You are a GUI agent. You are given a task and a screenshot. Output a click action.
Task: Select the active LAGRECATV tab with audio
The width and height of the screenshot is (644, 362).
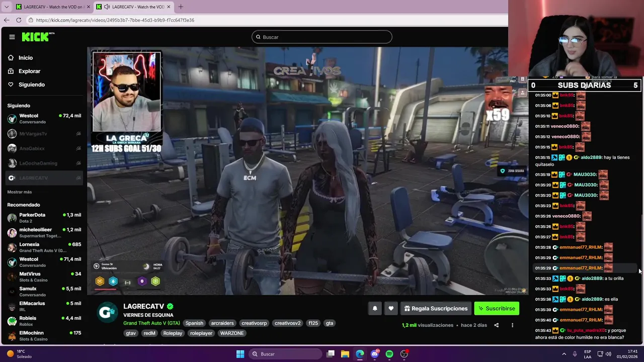click(x=133, y=7)
